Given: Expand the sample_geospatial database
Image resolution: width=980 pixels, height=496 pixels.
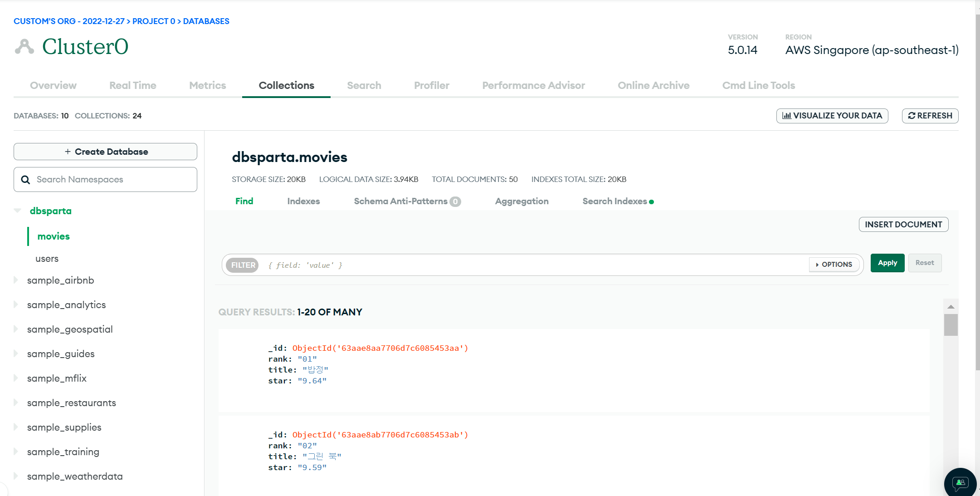Looking at the screenshot, I should tap(16, 329).
